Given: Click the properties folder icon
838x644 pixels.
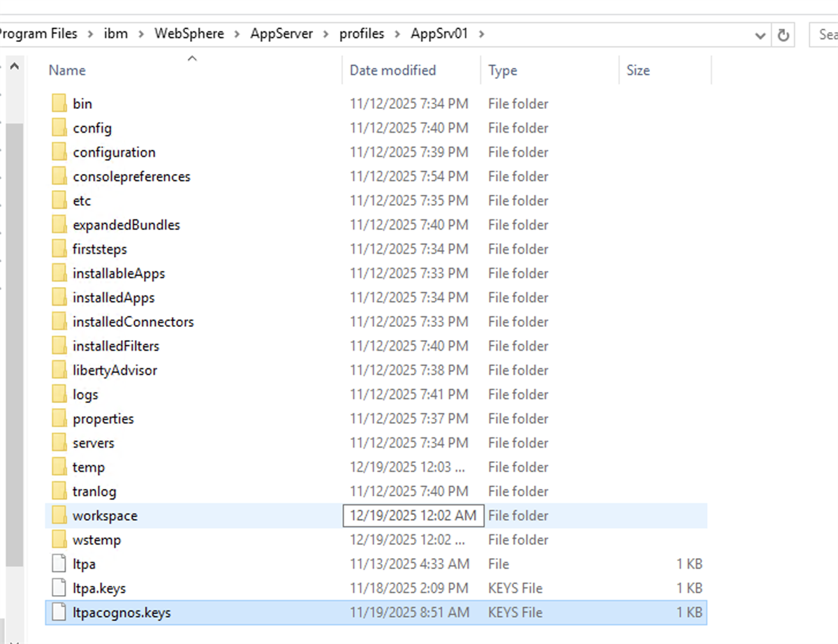Looking at the screenshot, I should (x=59, y=418).
